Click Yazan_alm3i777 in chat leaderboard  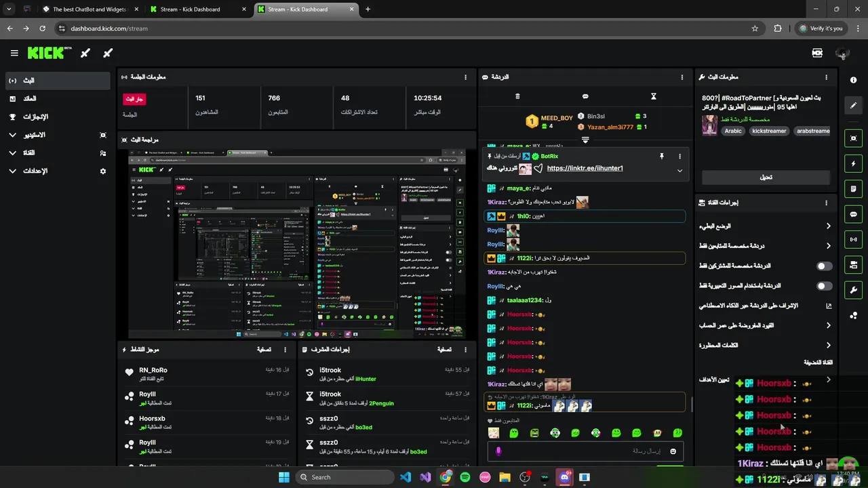[x=610, y=127]
